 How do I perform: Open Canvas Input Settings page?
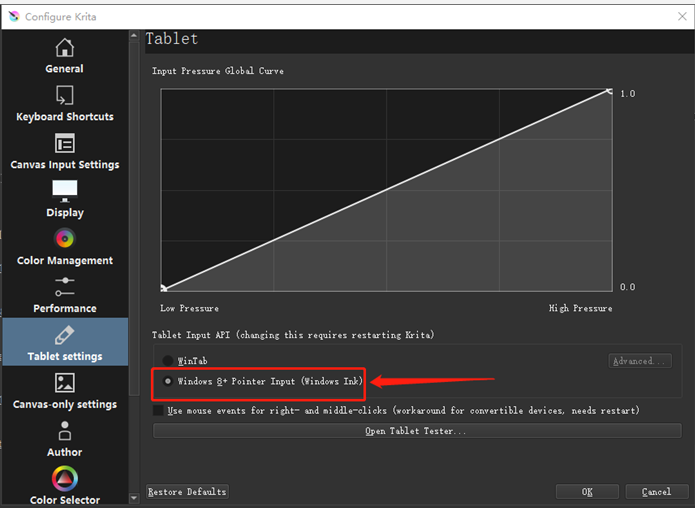(65, 152)
